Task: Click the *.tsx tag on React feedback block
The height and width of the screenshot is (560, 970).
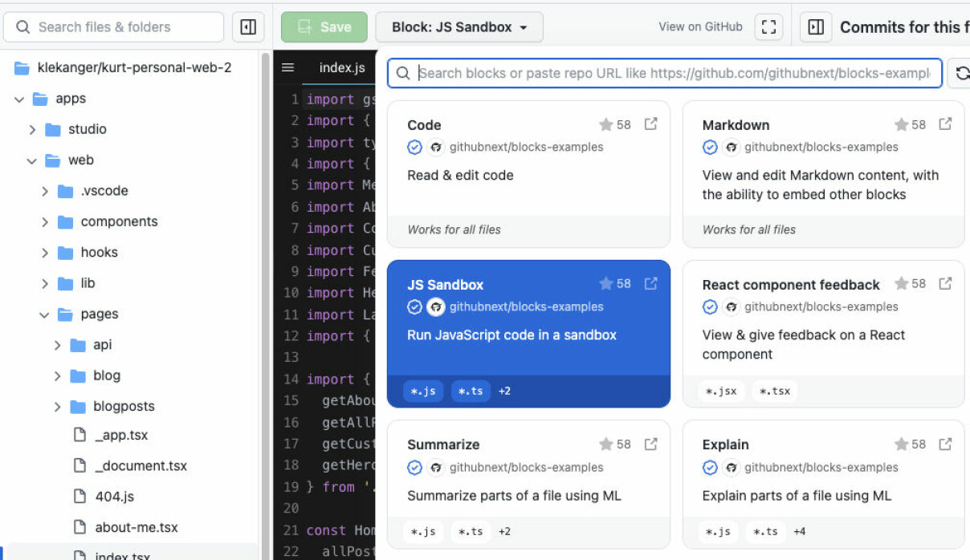Action: [775, 391]
